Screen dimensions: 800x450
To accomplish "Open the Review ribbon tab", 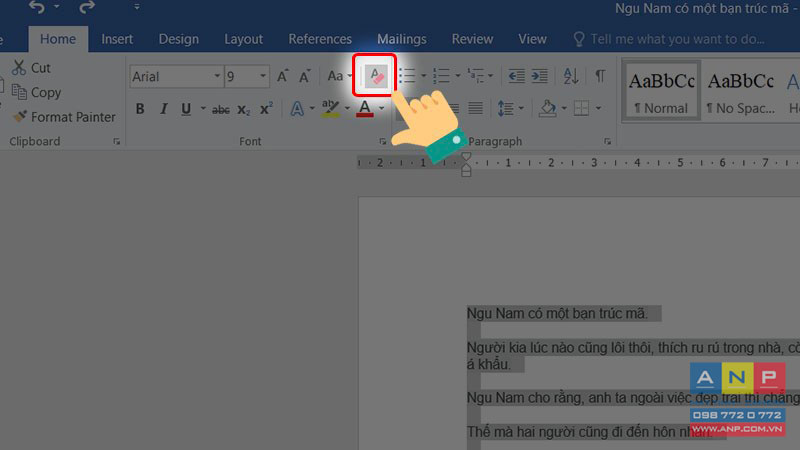I will point(472,39).
